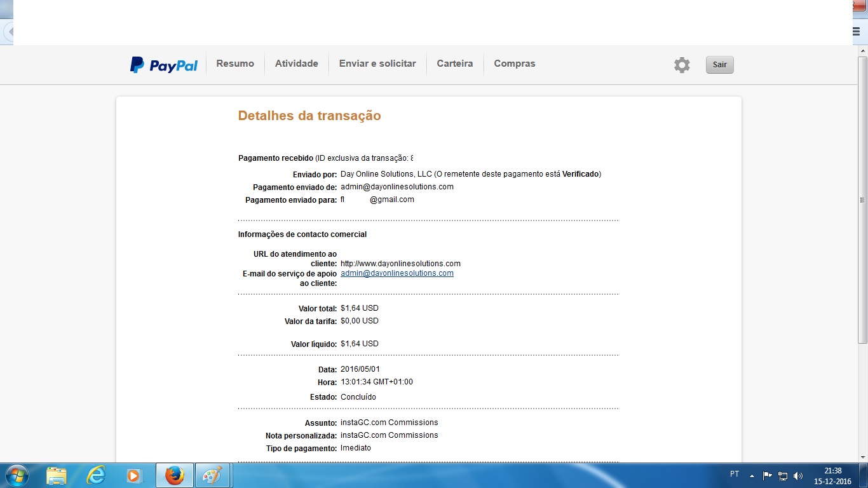Select the time 13:01:34 GMT+01:00
Screen dimensions: 868x488
[377, 382]
